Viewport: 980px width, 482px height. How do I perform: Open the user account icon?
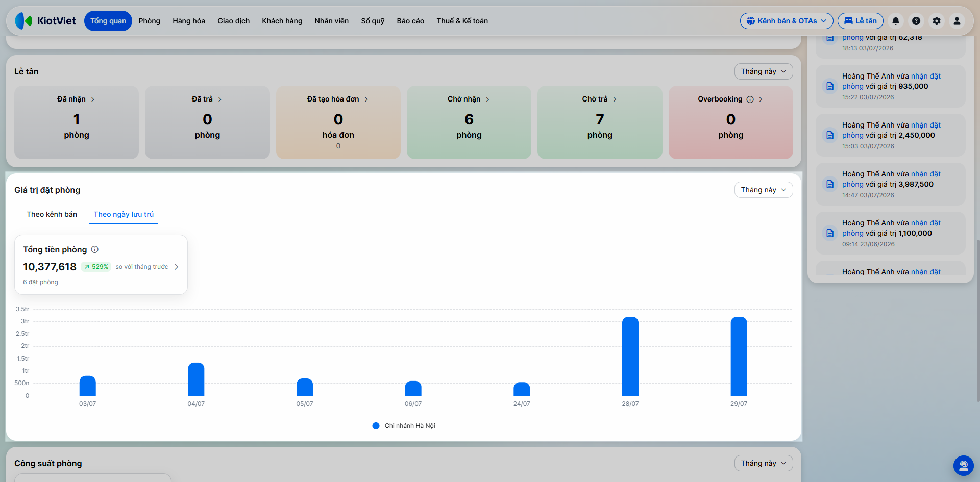(957, 21)
